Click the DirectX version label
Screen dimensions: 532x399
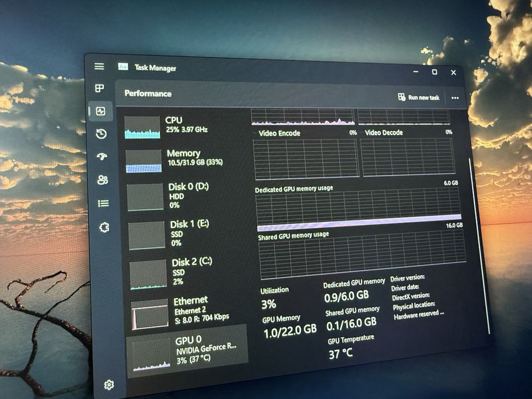tap(411, 297)
